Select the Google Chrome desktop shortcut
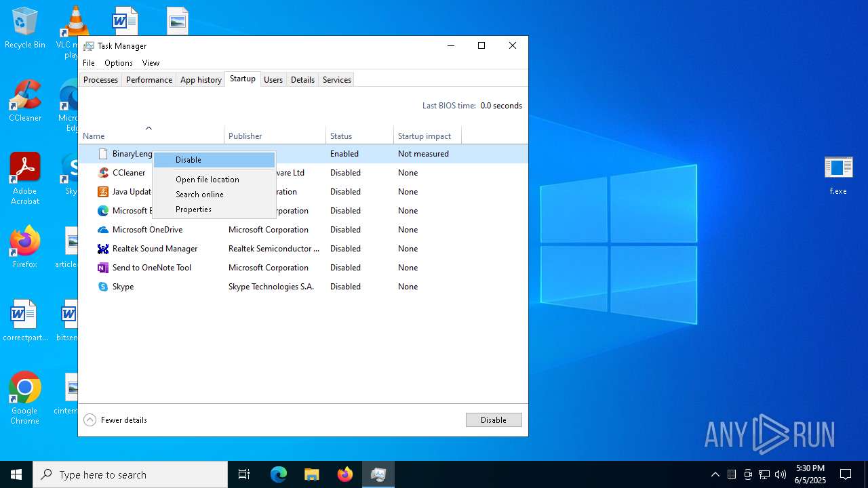Viewport: 868px width, 488px height. click(x=25, y=399)
